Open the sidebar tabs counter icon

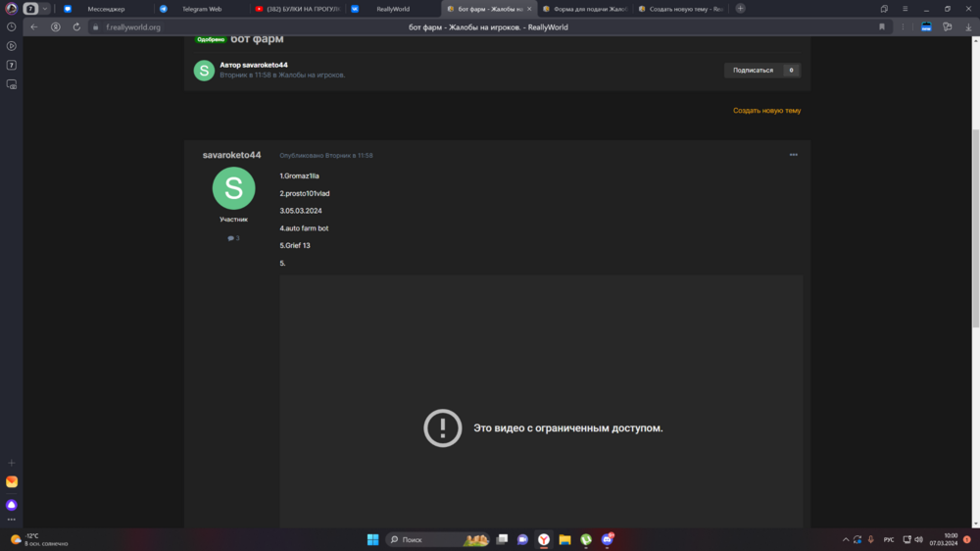11,65
